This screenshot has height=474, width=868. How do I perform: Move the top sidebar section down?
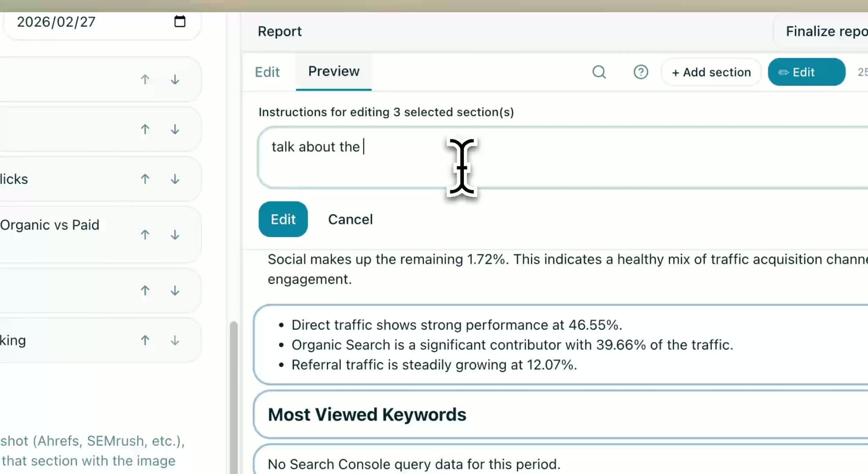coord(175,80)
